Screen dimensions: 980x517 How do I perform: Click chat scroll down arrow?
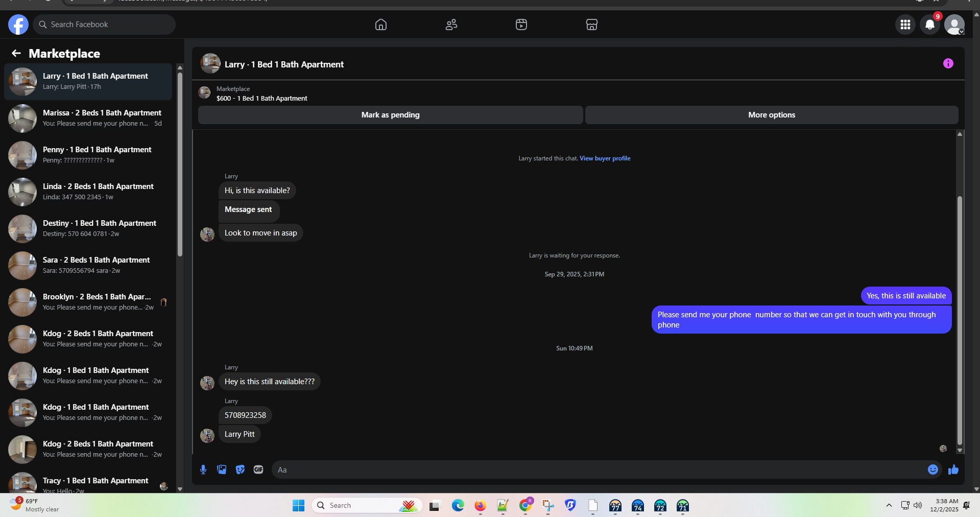point(960,451)
